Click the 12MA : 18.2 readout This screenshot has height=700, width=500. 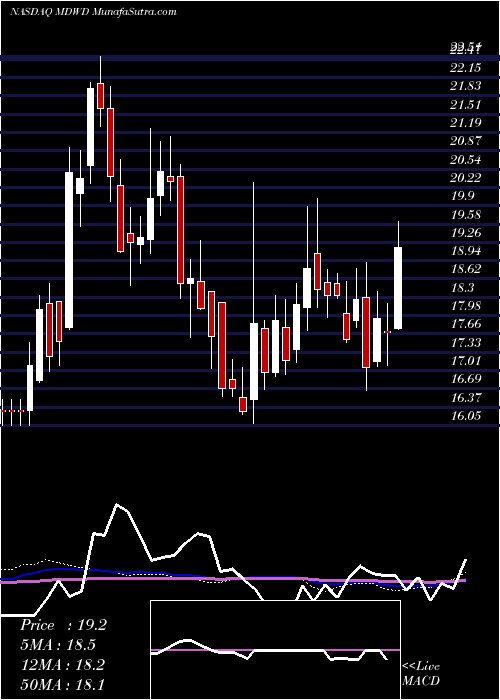click(63, 665)
